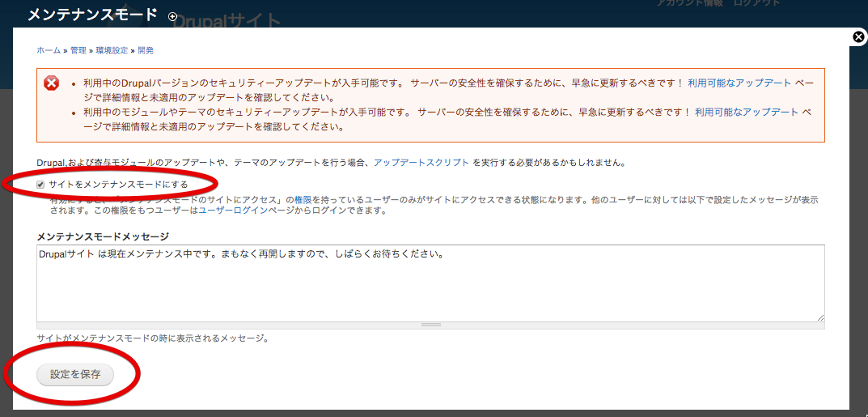Click the text area corner resize handle

[820, 317]
